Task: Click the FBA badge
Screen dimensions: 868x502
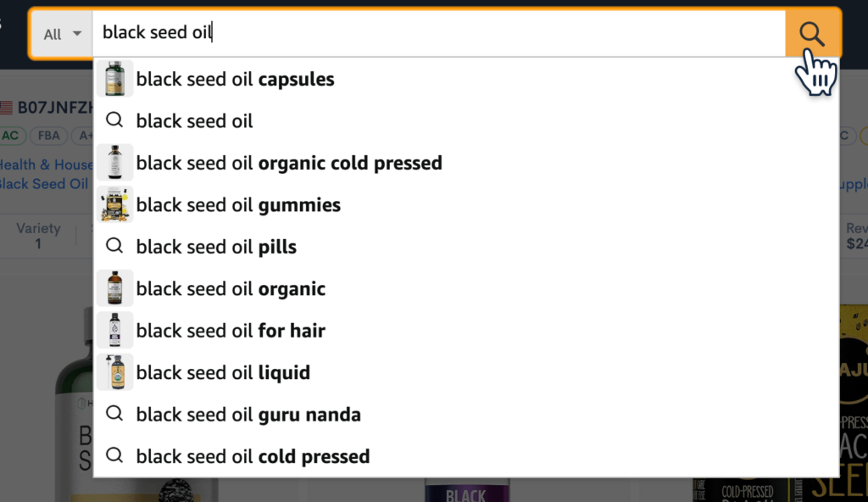Action: [x=48, y=135]
